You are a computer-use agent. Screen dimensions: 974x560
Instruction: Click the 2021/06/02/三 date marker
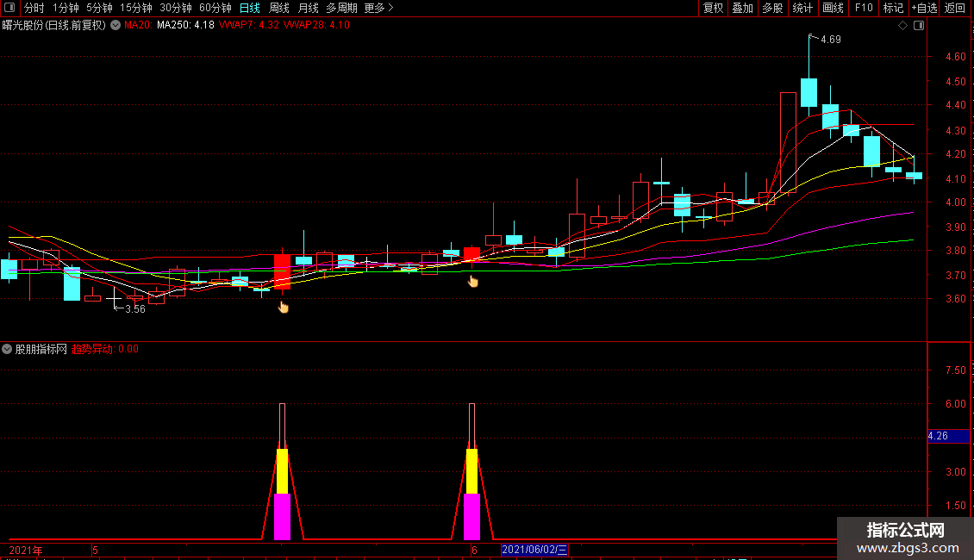coord(534,550)
